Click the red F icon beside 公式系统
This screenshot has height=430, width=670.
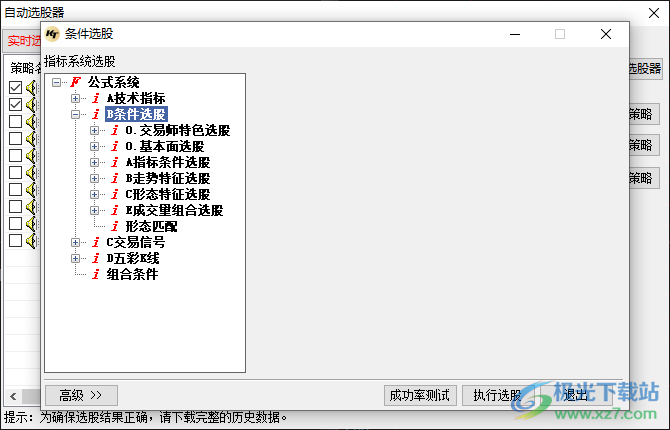click(76, 82)
